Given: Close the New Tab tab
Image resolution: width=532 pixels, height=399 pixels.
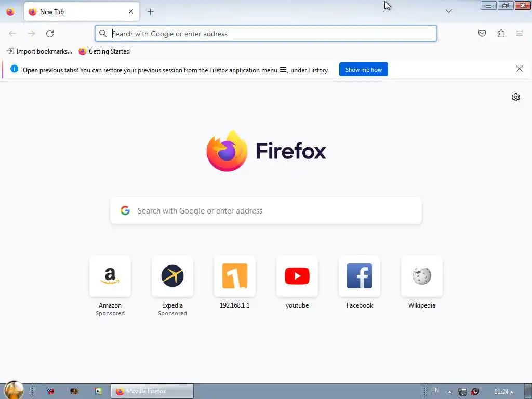Looking at the screenshot, I should [x=131, y=11].
